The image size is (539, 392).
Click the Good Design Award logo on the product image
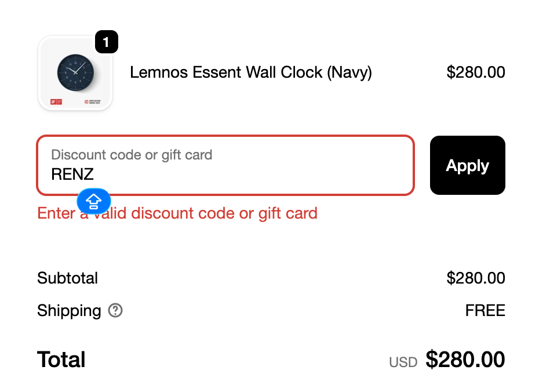93,102
